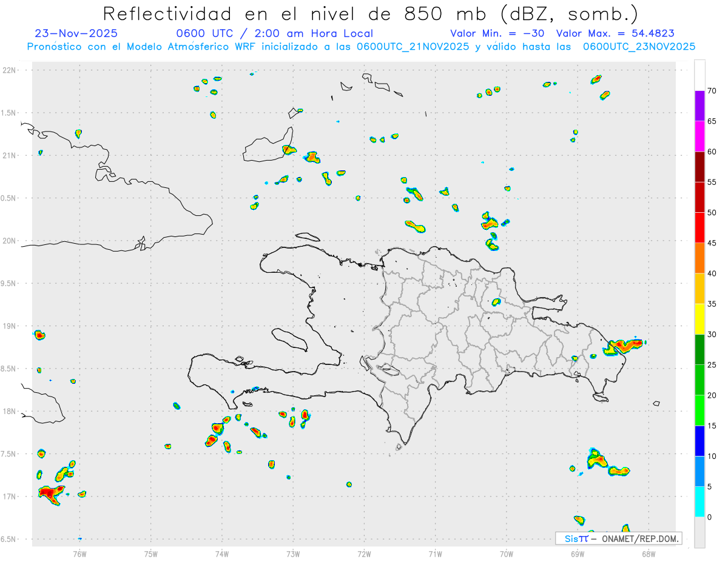Viewport: 728px width, 562px height.
Task: Select the 'Pronostico con el Modelo Atmosferico WRF' line
Action: pyautogui.click(x=361, y=47)
